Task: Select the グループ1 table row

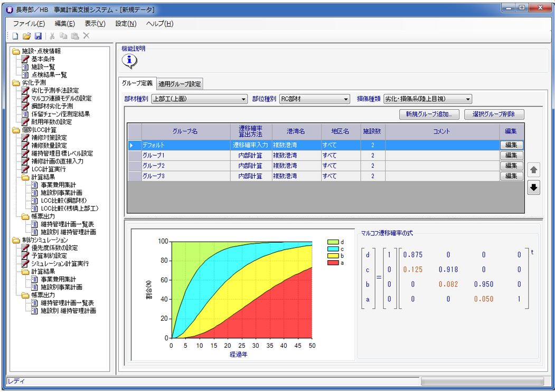Action: click(185, 156)
